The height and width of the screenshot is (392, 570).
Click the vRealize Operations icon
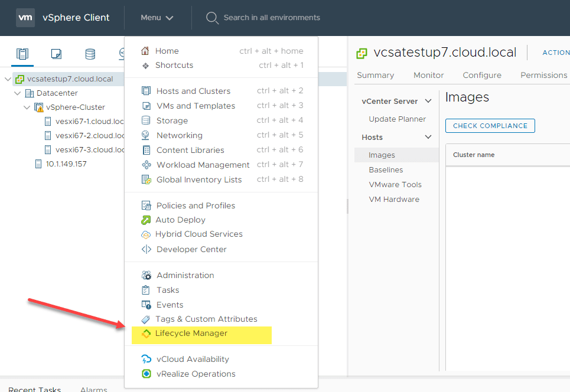146,374
